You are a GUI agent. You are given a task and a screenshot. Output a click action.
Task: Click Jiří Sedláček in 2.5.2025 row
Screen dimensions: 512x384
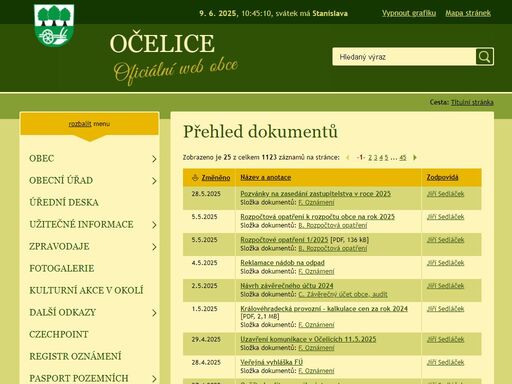coord(445,286)
